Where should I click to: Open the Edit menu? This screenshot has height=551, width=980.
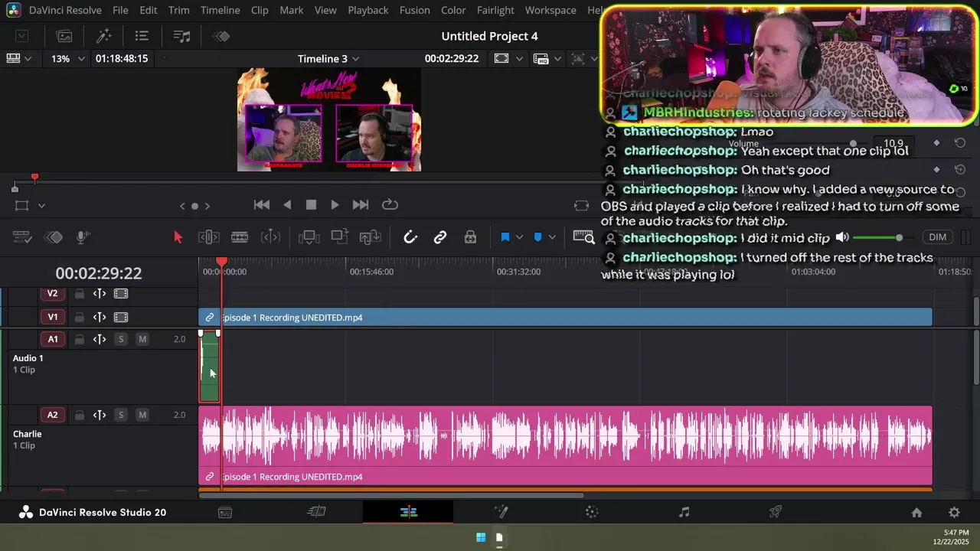tap(149, 10)
